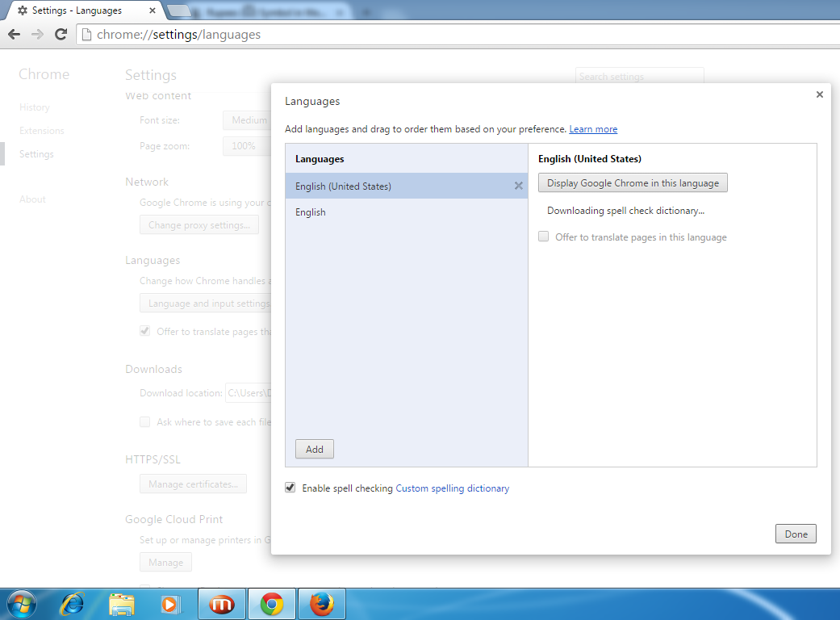Click the Add language button
The height and width of the screenshot is (620, 840).
315,449
